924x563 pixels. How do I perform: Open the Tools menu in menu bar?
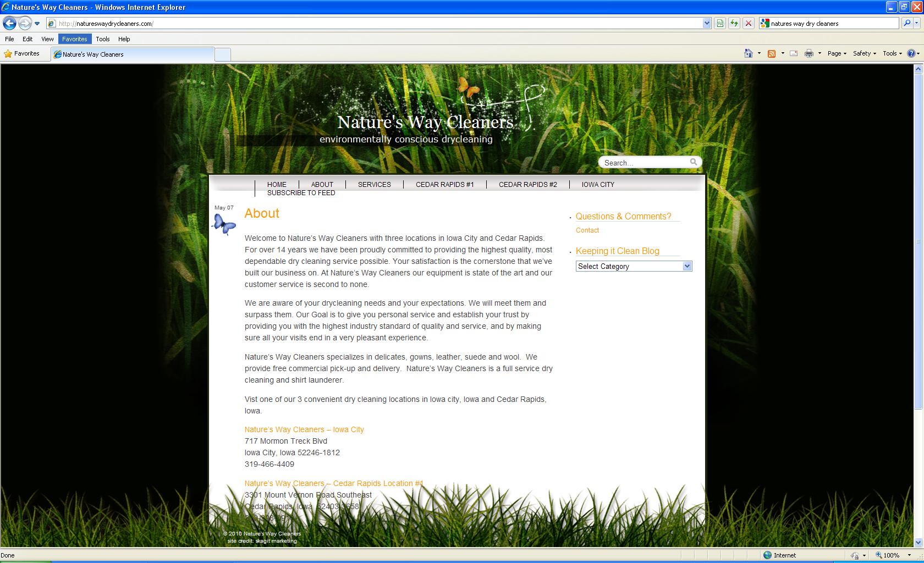click(103, 39)
